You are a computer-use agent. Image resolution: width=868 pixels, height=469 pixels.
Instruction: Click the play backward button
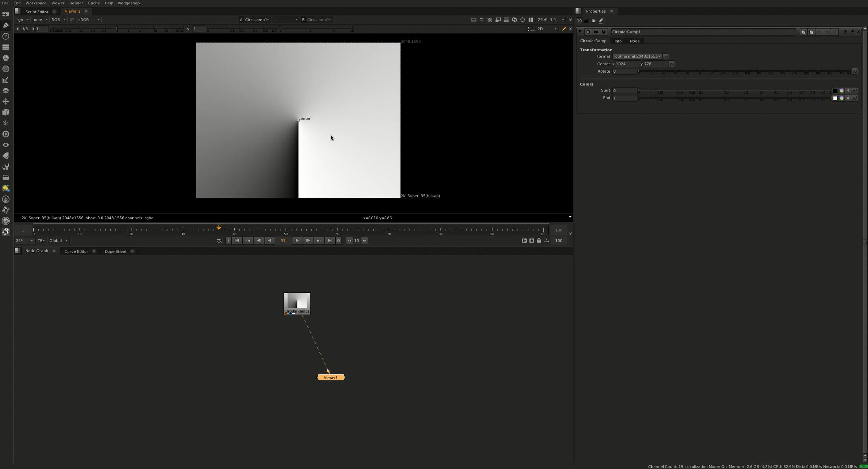[x=269, y=241]
